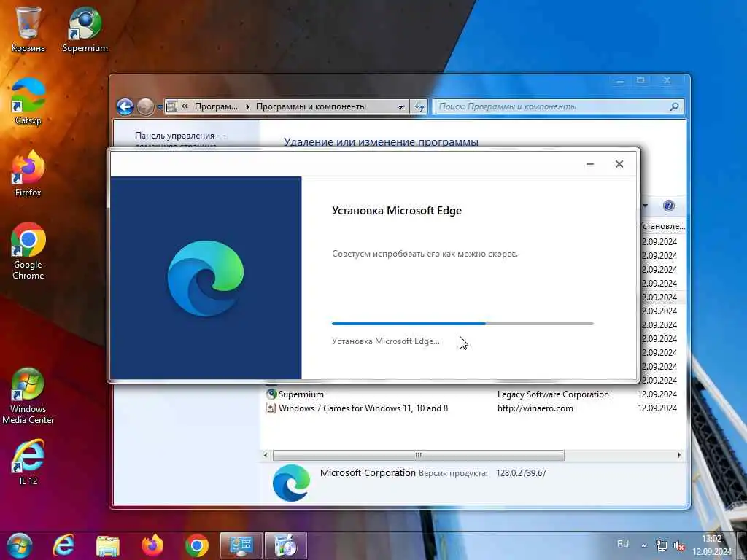Click the RU language indicator
Image resolution: width=747 pixels, height=560 pixels.
pyautogui.click(x=623, y=544)
